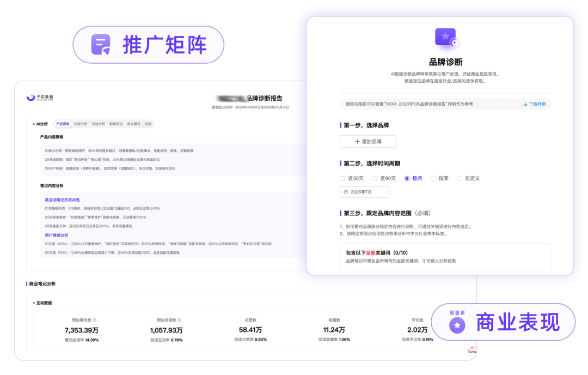Click the info icon beside 预估曝光数
Viewport: 588px width, 375px height.
[95, 320]
